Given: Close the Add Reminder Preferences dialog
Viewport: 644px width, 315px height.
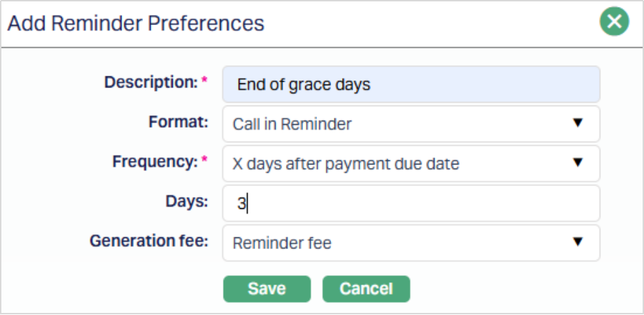Looking at the screenshot, I should 614,22.
